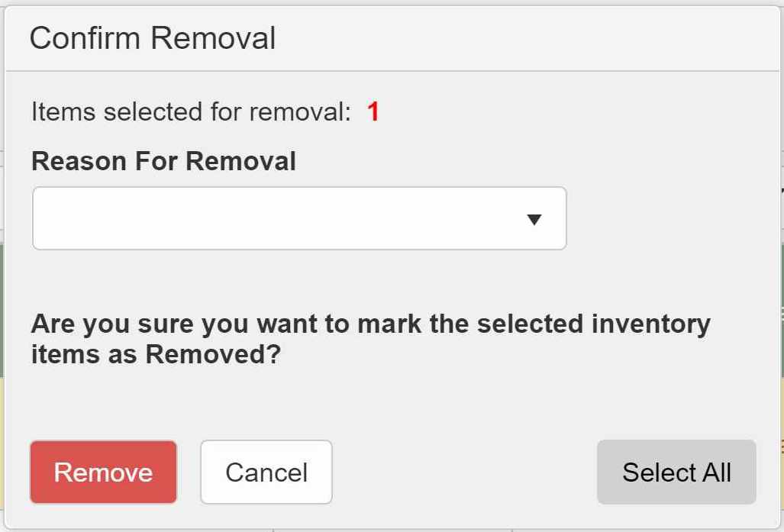This screenshot has height=532, width=784.
Task: Click inside the empty reason combo box
Action: (267, 218)
